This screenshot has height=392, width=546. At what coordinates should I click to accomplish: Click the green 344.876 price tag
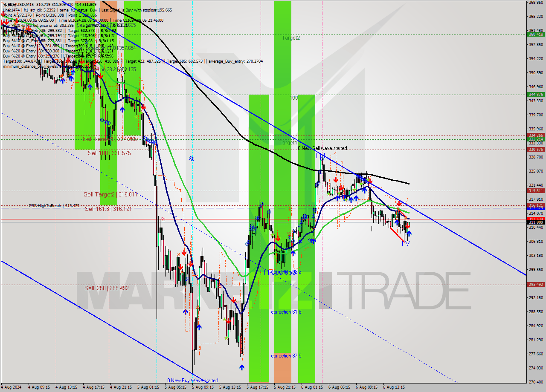click(536, 94)
